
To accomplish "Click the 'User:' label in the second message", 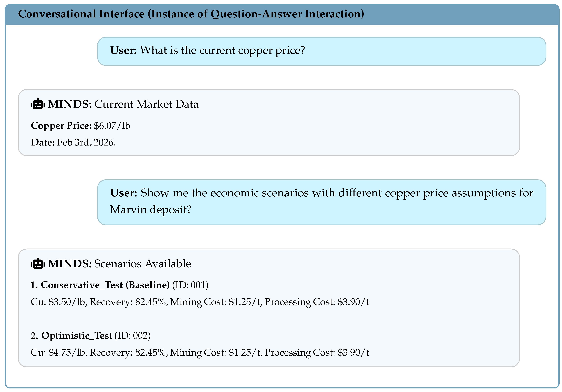I will click(x=124, y=193).
